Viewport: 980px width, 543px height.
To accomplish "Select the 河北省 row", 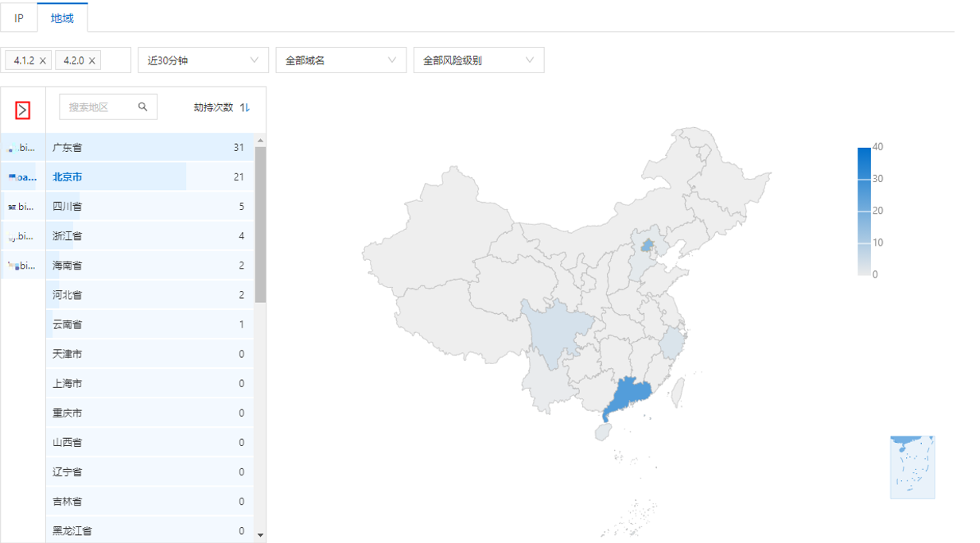I will tap(150, 294).
